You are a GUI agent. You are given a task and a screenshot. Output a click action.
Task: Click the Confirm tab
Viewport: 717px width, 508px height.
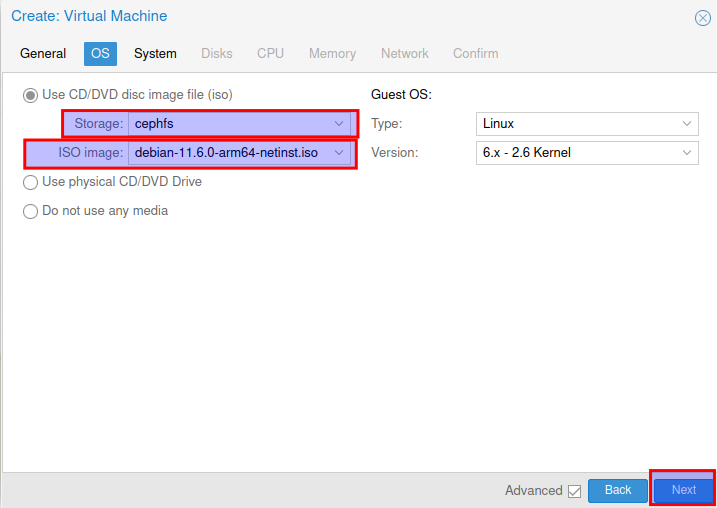(475, 53)
